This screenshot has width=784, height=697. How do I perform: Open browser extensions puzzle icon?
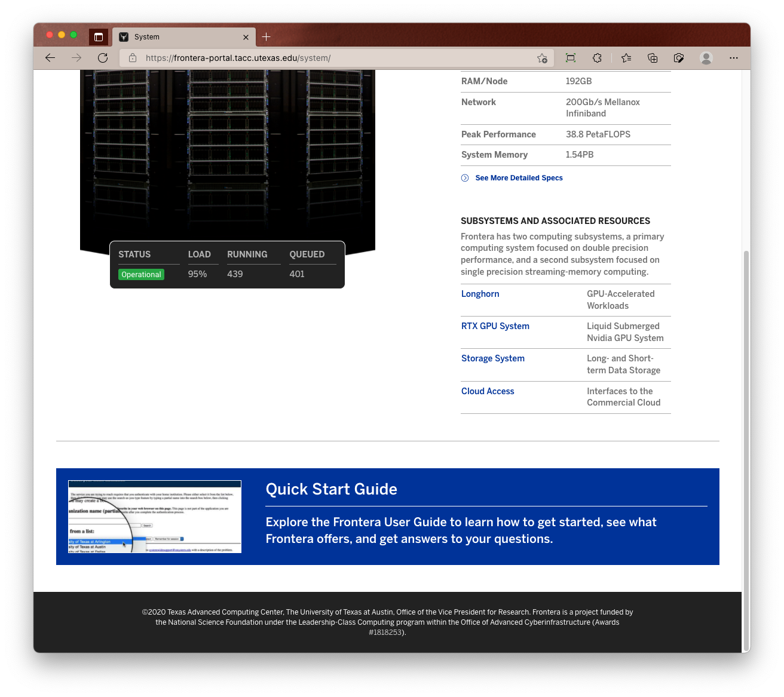pyautogui.click(x=597, y=58)
